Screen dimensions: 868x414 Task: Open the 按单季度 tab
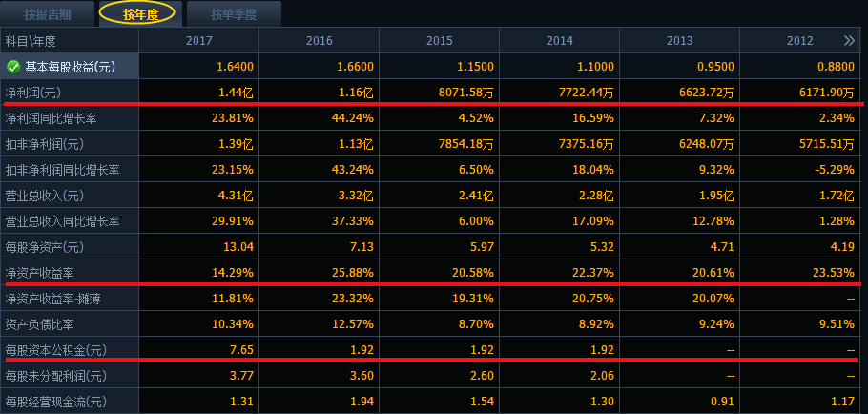[234, 13]
